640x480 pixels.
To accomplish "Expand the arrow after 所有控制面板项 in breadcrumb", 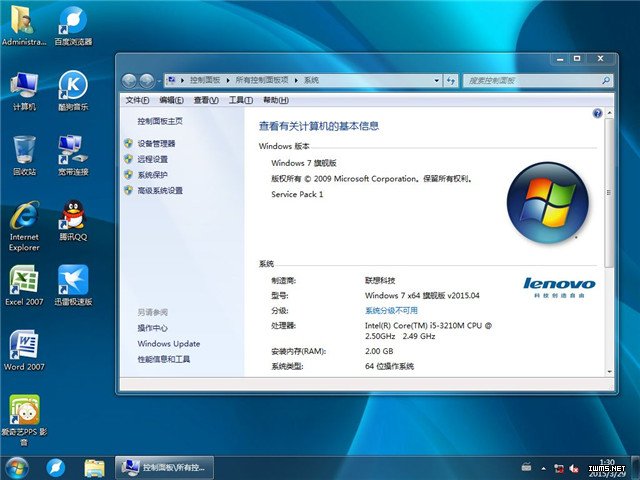I will [296, 80].
